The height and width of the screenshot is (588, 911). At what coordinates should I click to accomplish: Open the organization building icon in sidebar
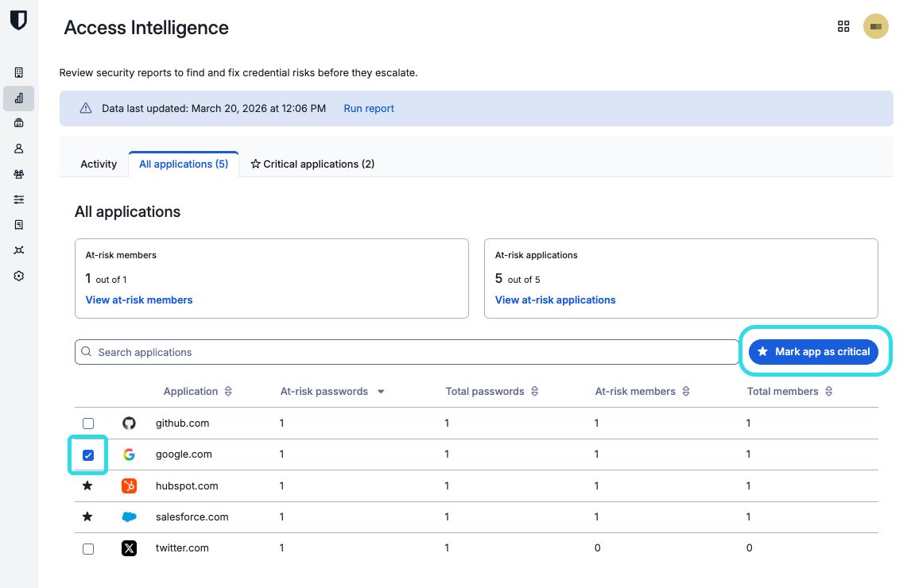coord(19,72)
